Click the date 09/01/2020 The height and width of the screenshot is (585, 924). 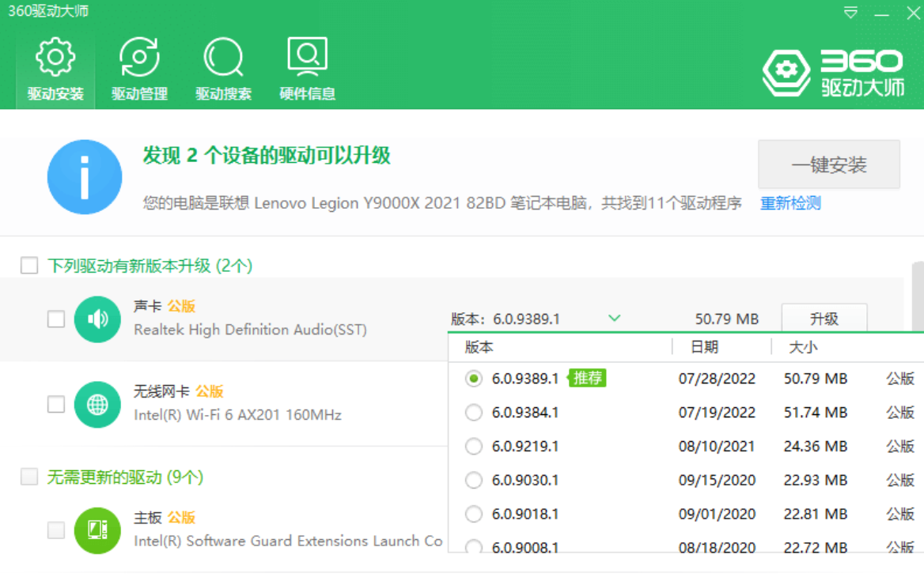(717, 515)
